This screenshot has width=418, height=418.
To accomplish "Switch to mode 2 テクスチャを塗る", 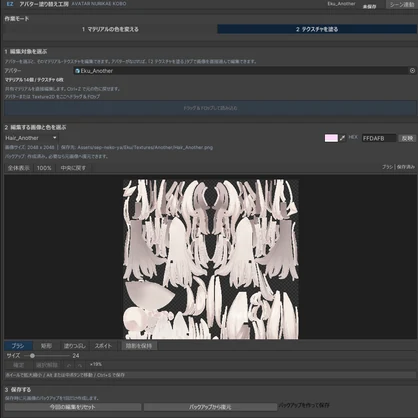I will click(x=317, y=29).
